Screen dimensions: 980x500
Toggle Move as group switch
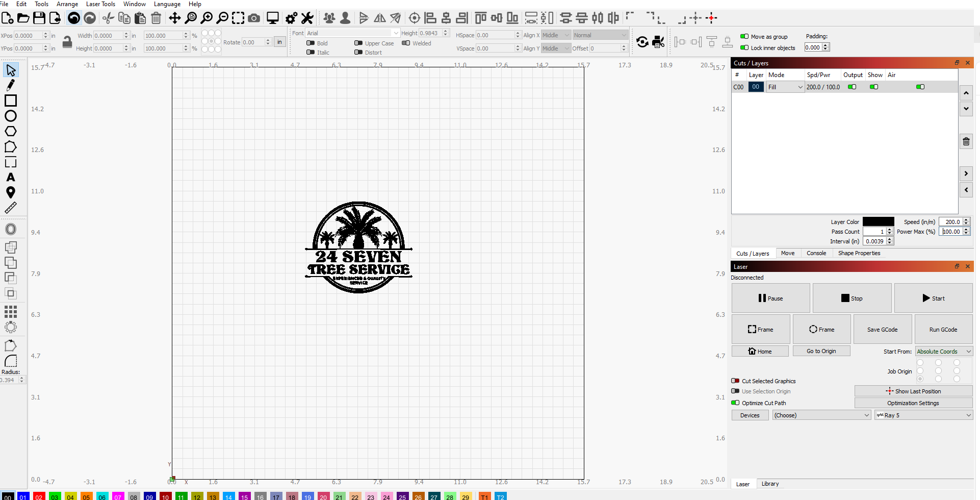point(744,37)
